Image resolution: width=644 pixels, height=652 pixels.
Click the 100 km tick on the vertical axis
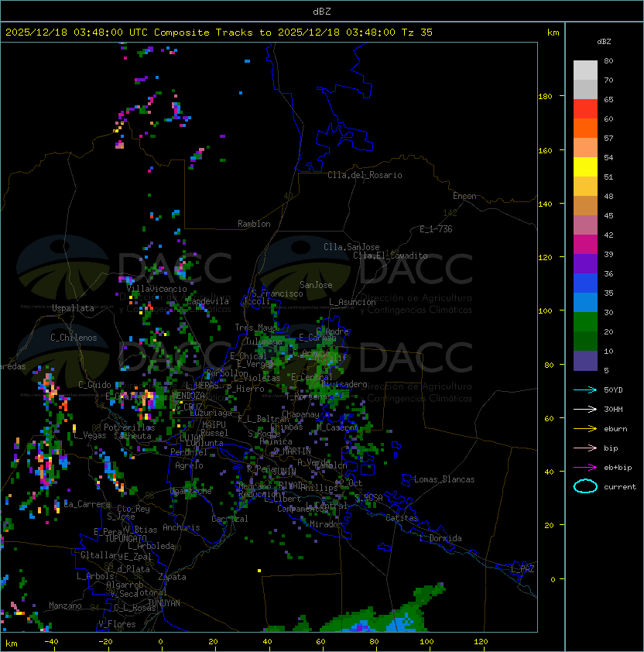(x=545, y=311)
